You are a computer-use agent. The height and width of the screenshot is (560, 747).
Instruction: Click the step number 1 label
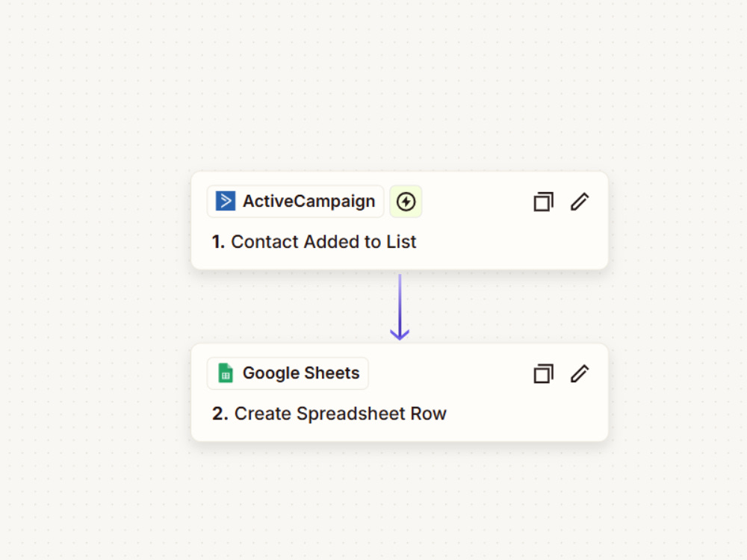coord(218,242)
